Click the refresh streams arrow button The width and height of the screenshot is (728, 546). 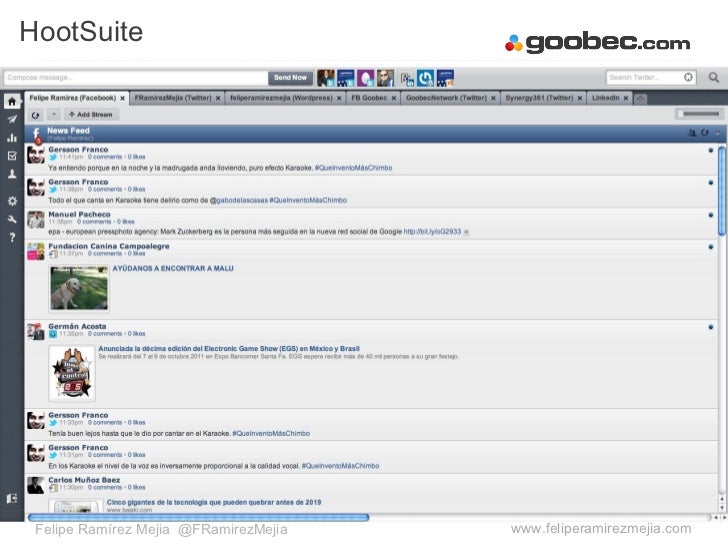36,115
